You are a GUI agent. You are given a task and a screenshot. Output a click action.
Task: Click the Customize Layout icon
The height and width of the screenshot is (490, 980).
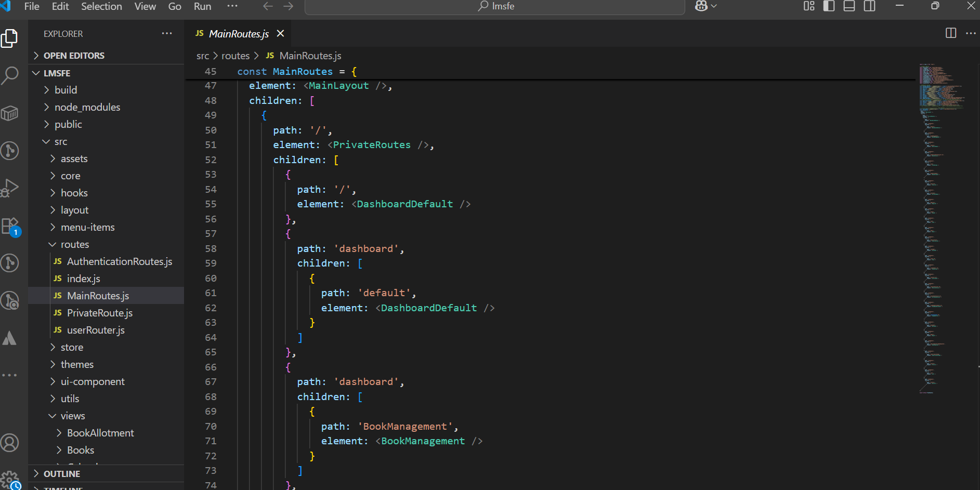809,6
